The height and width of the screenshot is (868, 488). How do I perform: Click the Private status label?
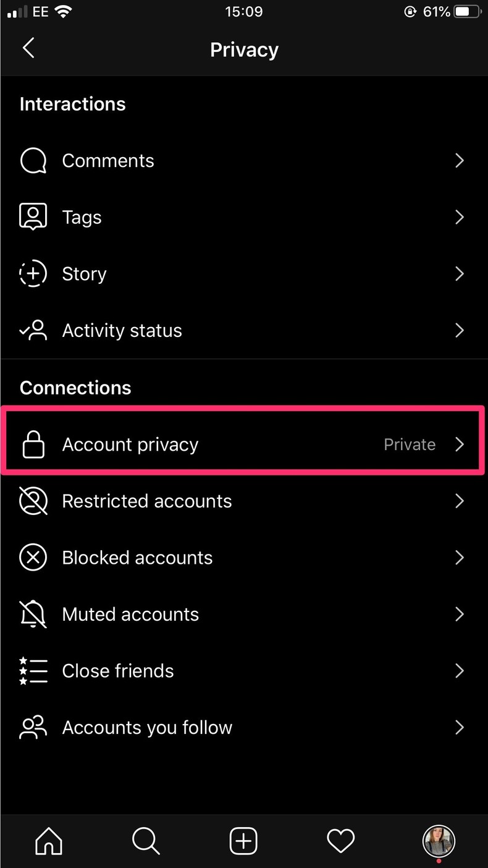[410, 444]
